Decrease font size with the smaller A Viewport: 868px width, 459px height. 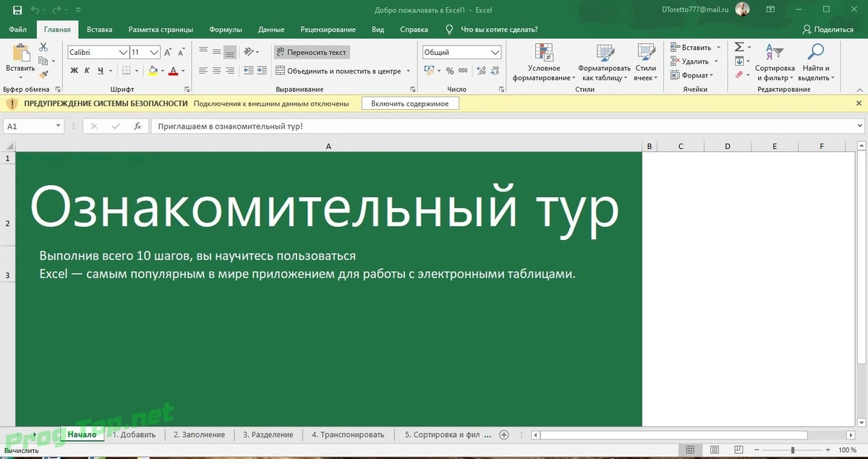coord(182,52)
